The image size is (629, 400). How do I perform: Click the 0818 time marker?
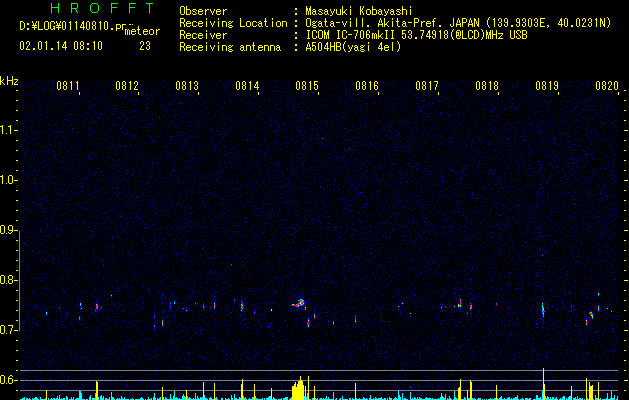click(x=487, y=85)
